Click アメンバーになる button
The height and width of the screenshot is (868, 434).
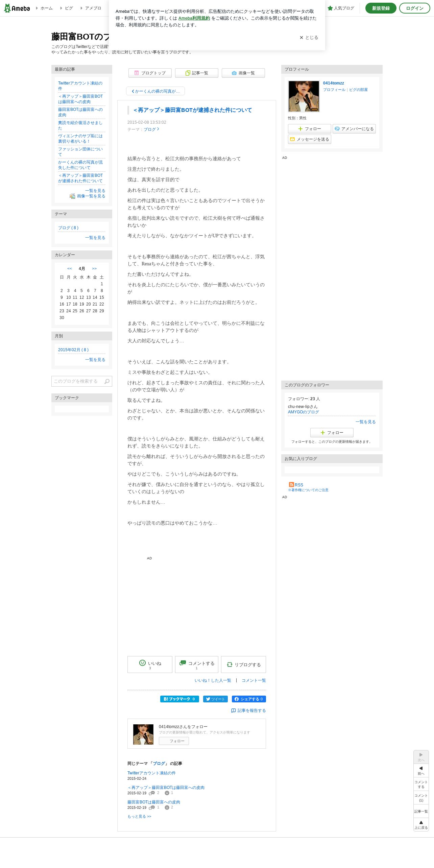click(354, 129)
